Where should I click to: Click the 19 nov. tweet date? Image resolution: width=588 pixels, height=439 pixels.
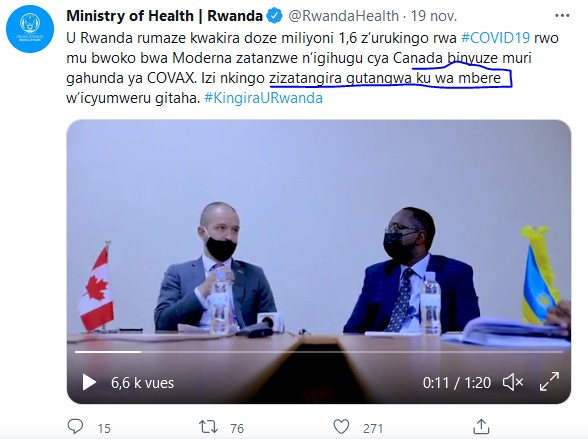(x=434, y=16)
